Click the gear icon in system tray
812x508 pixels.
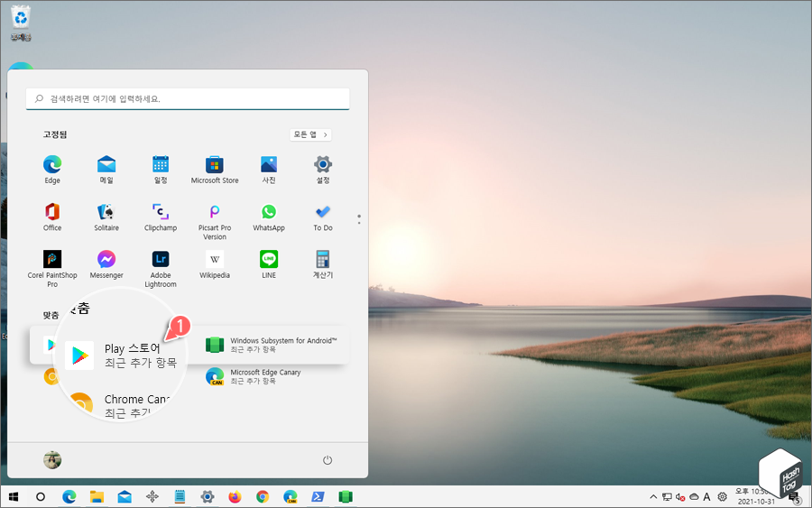click(x=722, y=497)
